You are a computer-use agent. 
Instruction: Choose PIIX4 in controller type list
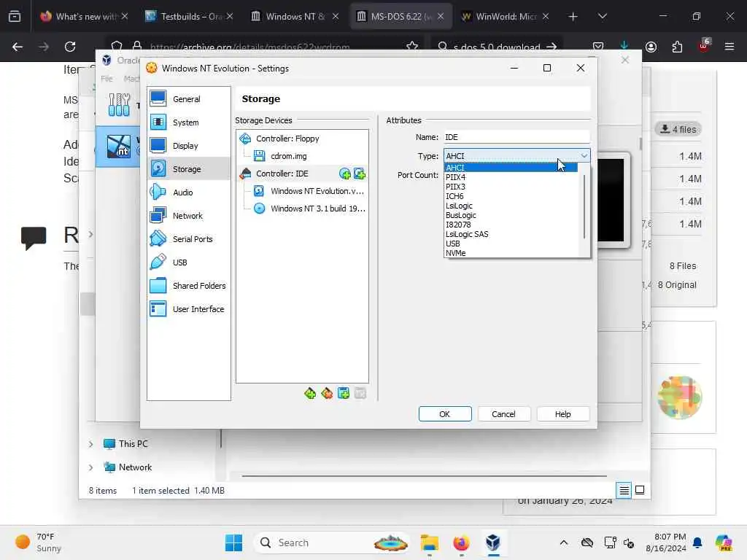511,177
